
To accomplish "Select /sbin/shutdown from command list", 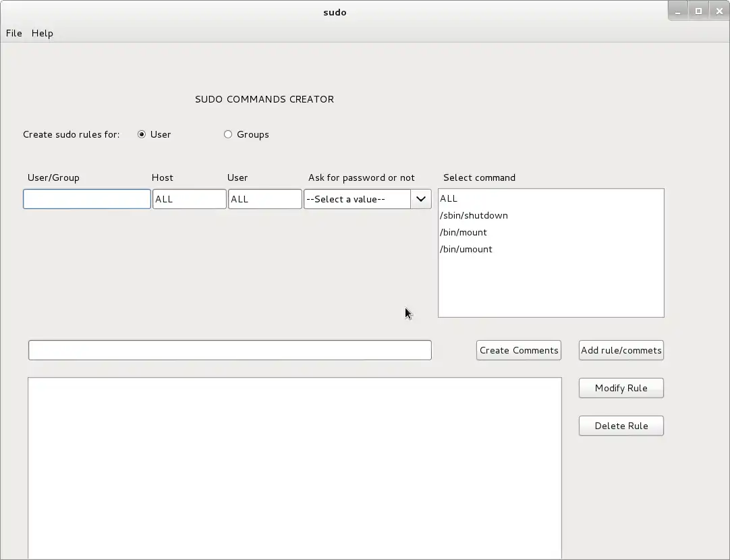I will 474,215.
